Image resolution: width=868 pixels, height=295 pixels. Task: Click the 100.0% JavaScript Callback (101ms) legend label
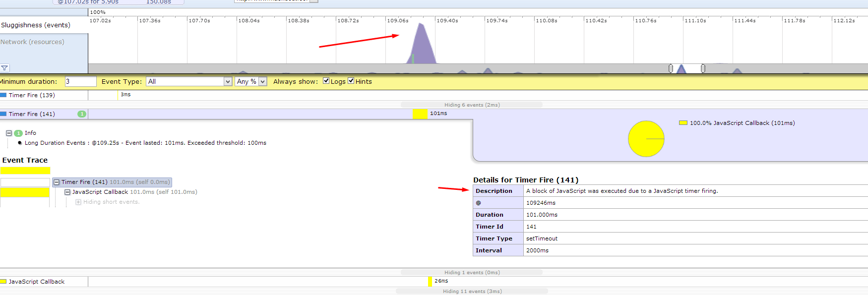click(742, 123)
